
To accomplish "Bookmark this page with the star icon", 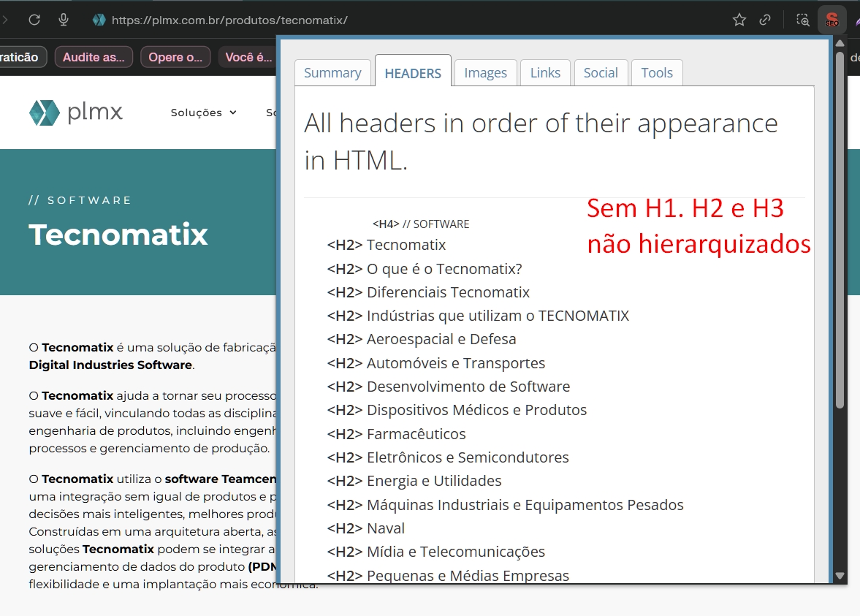I will pyautogui.click(x=739, y=20).
